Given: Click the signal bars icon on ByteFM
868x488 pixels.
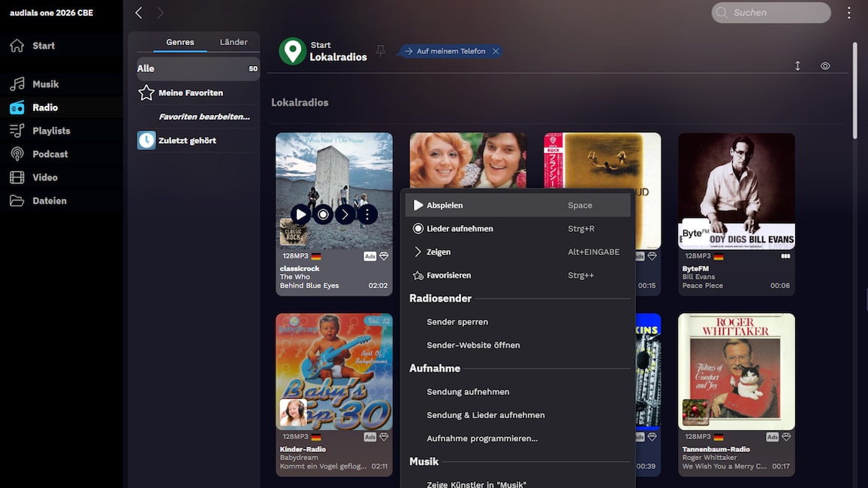Looking at the screenshot, I should click(785, 256).
